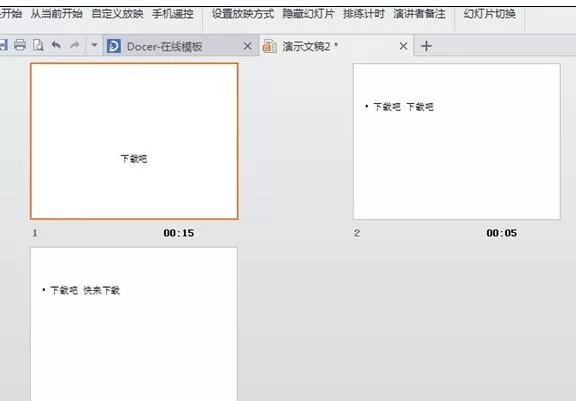Redo the last action
Screen dimensions: 576x401
[x=75, y=45]
